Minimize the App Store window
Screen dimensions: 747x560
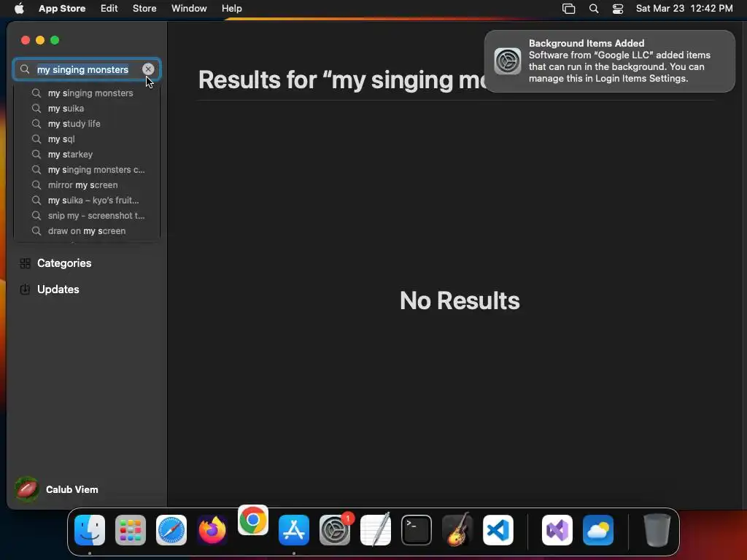[40, 40]
